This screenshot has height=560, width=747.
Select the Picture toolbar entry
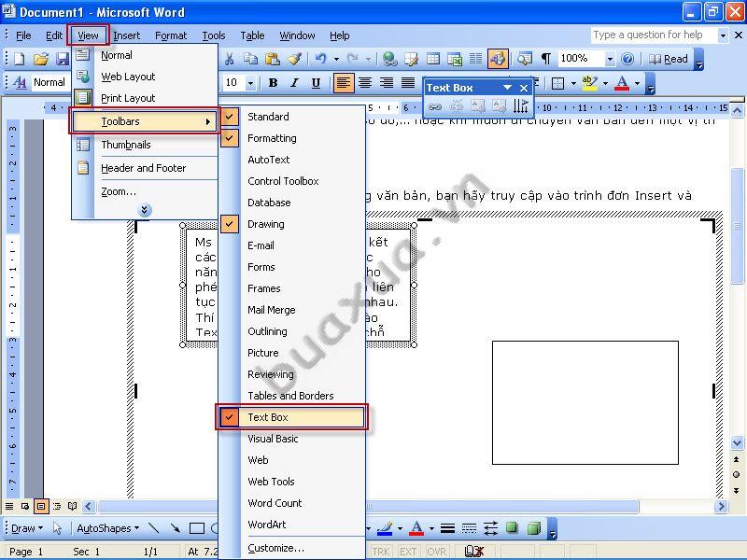pos(292,353)
